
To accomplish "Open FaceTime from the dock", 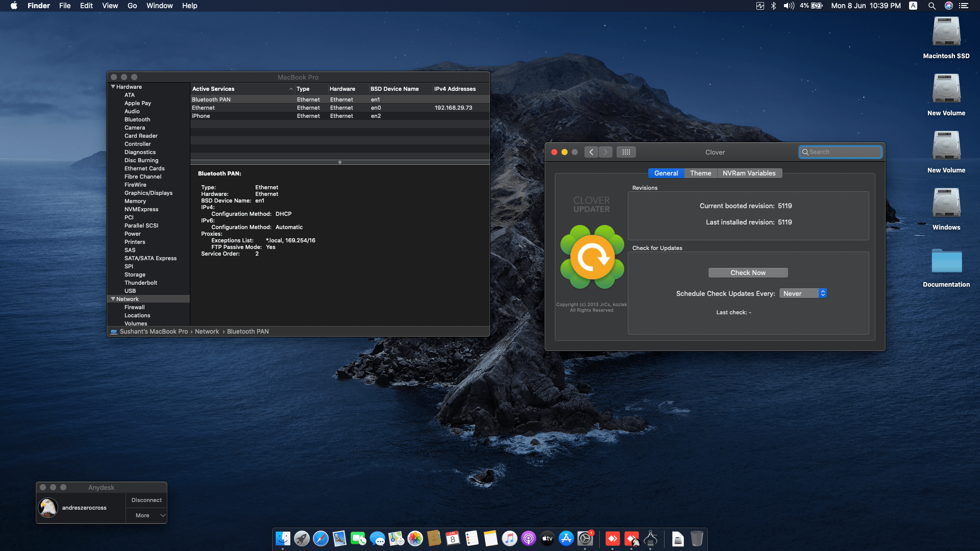I will click(358, 539).
